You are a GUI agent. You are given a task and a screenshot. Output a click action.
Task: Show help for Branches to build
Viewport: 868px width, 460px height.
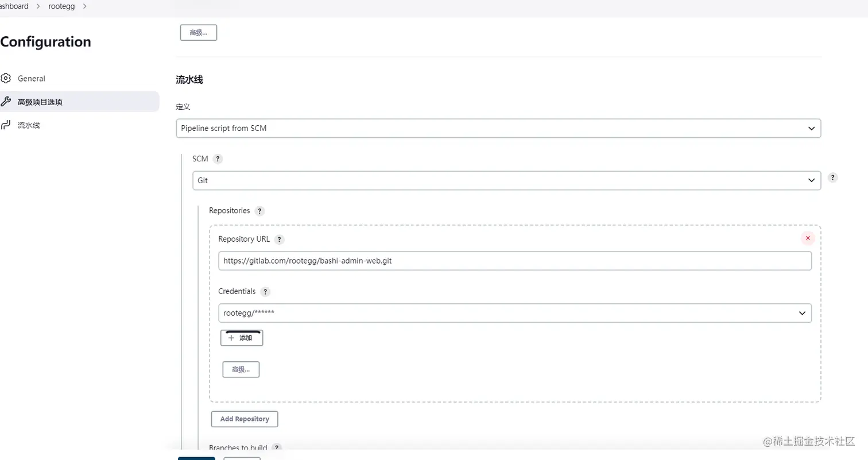click(x=277, y=447)
